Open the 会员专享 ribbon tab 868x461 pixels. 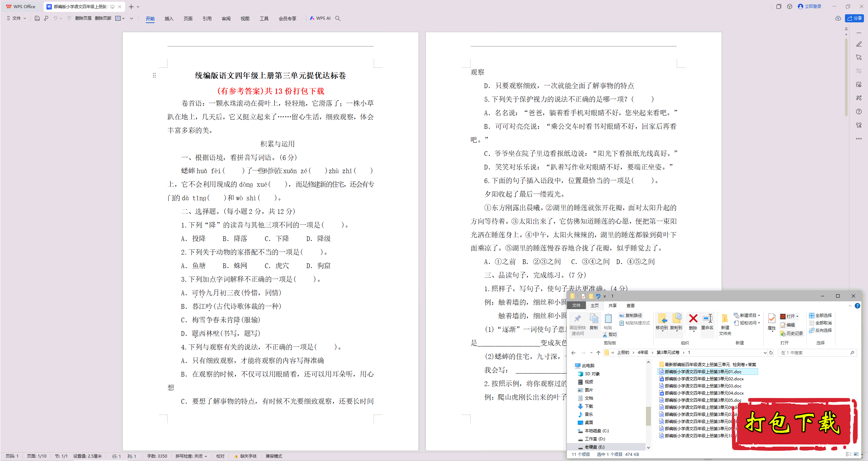tap(287, 19)
